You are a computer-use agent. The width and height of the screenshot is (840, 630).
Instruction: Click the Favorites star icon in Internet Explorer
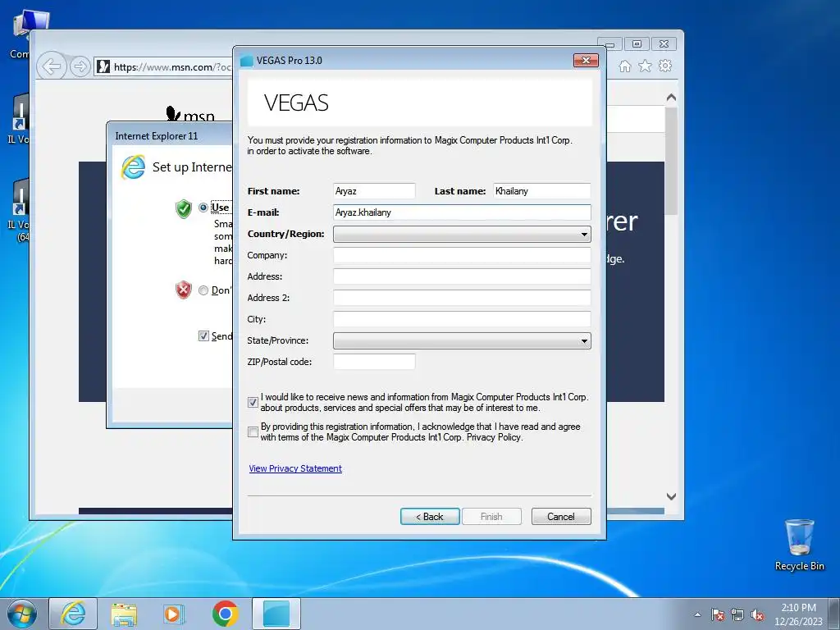645,66
